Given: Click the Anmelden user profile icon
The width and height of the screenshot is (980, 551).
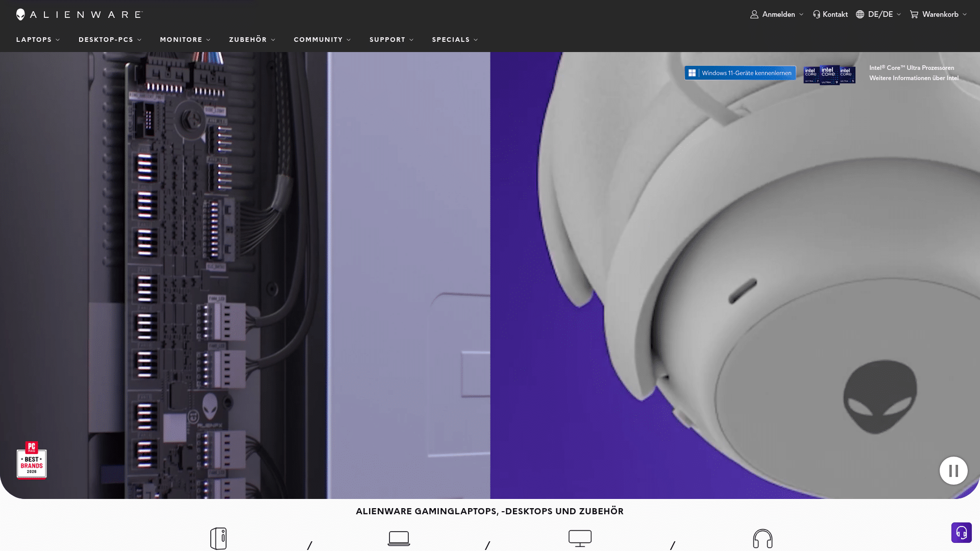Looking at the screenshot, I should tap(754, 14).
